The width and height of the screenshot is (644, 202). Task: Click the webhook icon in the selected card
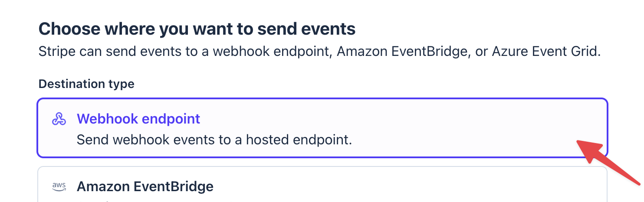(x=59, y=119)
